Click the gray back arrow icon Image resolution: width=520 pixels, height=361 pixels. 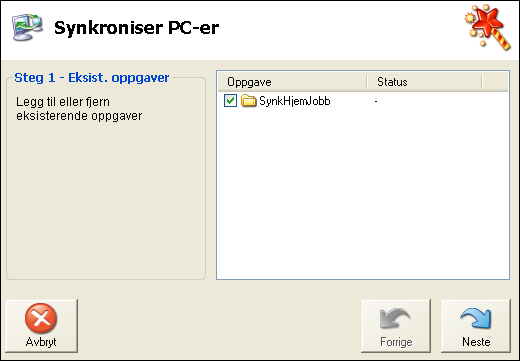coord(395,318)
